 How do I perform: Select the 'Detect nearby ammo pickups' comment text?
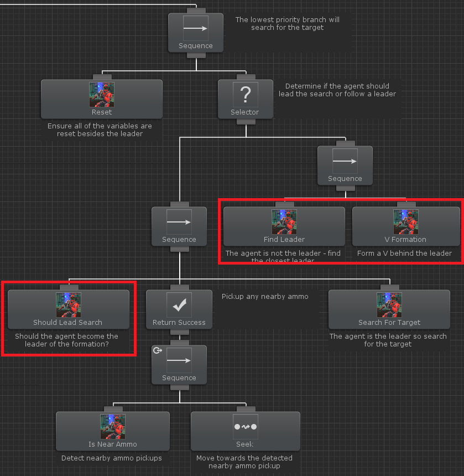coord(112,458)
